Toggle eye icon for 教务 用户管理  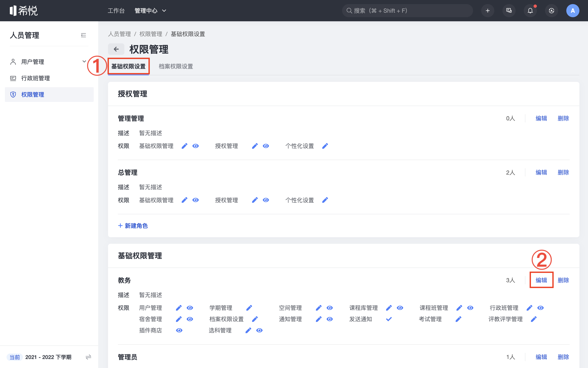pyautogui.click(x=190, y=308)
